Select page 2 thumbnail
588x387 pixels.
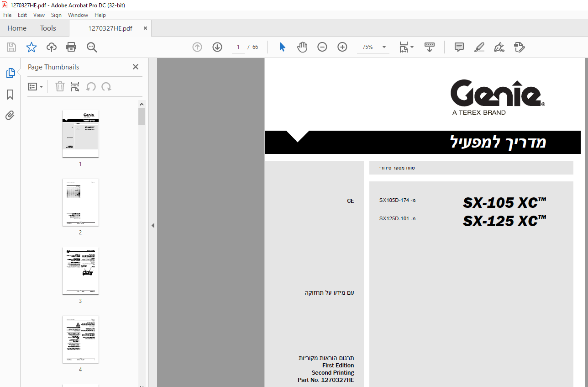click(80, 202)
